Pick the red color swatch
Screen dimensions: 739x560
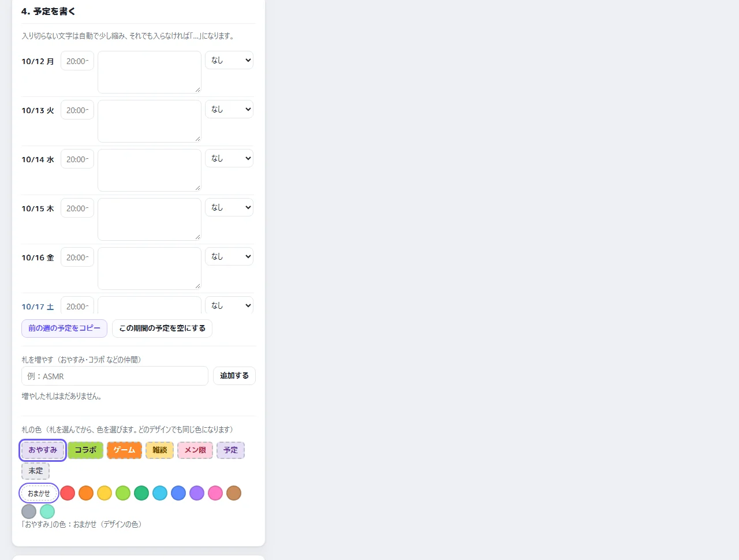(x=68, y=493)
